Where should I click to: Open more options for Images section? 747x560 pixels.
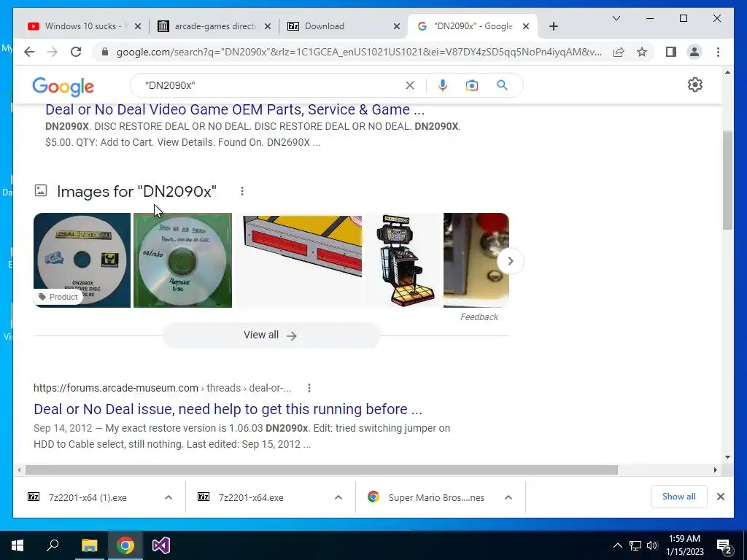242,191
